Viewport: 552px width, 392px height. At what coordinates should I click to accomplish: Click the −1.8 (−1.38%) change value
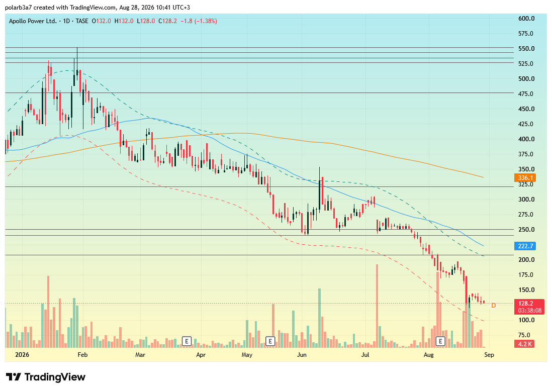pyautogui.click(x=199, y=21)
